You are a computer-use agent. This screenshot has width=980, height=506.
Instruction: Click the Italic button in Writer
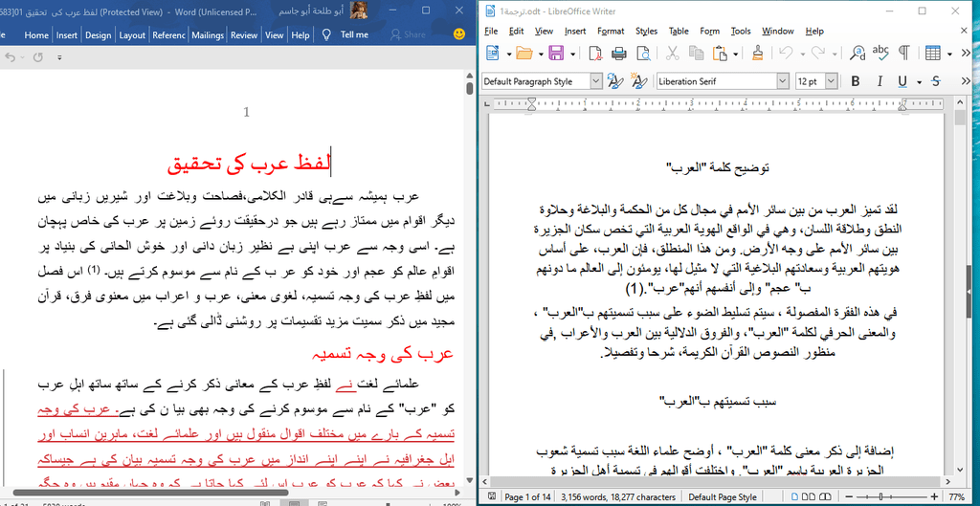click(x=880, y=81)
